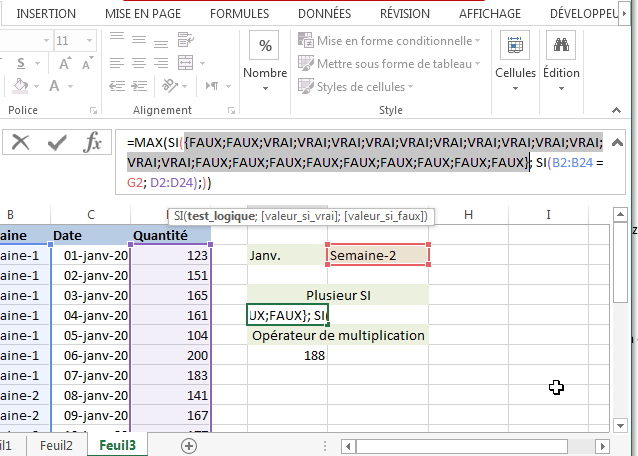This screenshot has width=638, height=456.
Task: Open the DONNÉES ribbon tab
Action: 324,14
